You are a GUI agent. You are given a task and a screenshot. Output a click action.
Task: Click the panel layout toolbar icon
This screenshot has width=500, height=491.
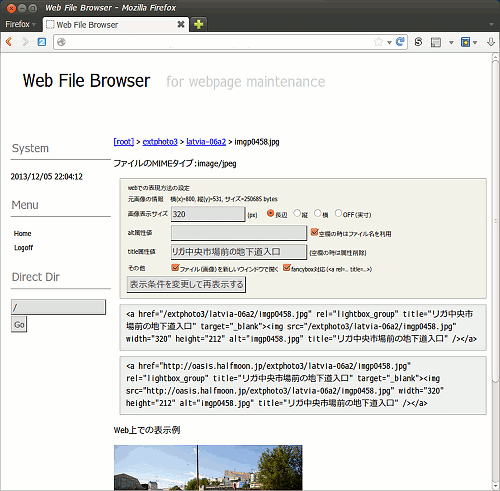[436, 42]
